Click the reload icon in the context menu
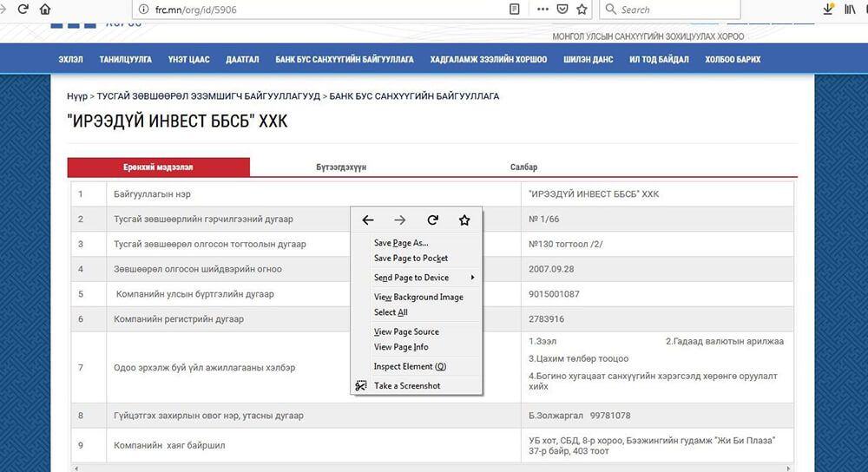Screen dimensions: 868x472 [x=432, y=220]
